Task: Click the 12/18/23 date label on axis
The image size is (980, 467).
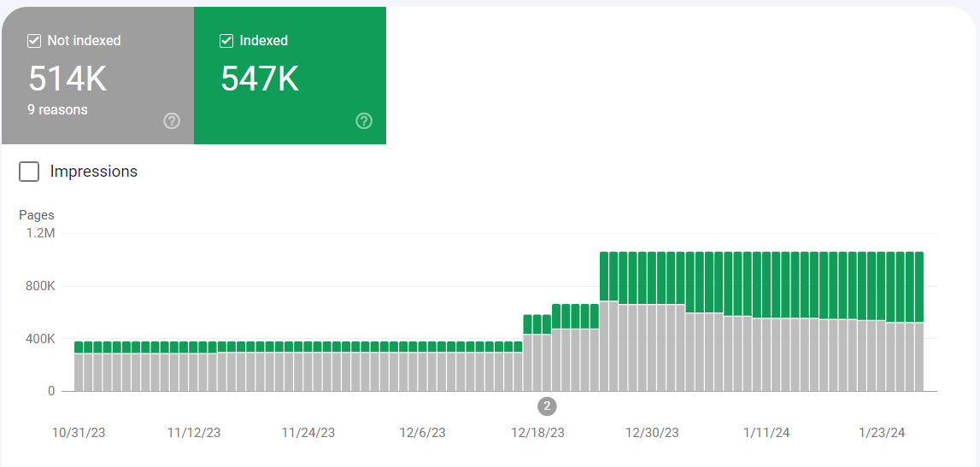Action: click(537, 433)
